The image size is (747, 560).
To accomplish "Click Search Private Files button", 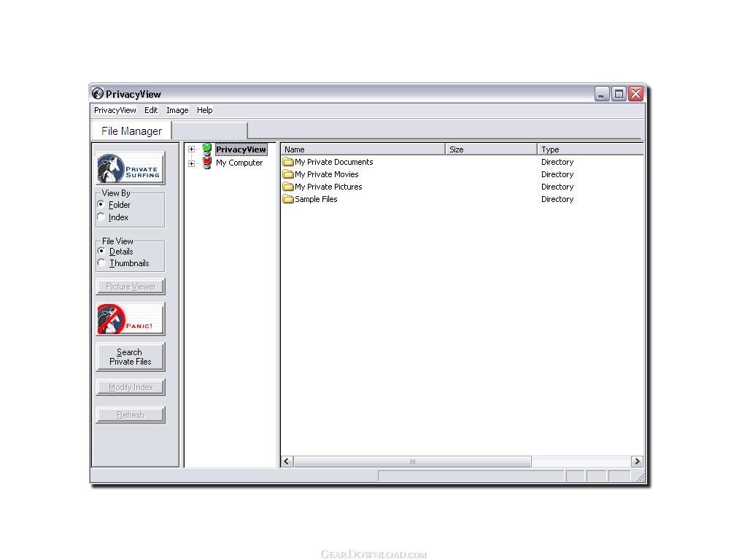I will 130,357.
